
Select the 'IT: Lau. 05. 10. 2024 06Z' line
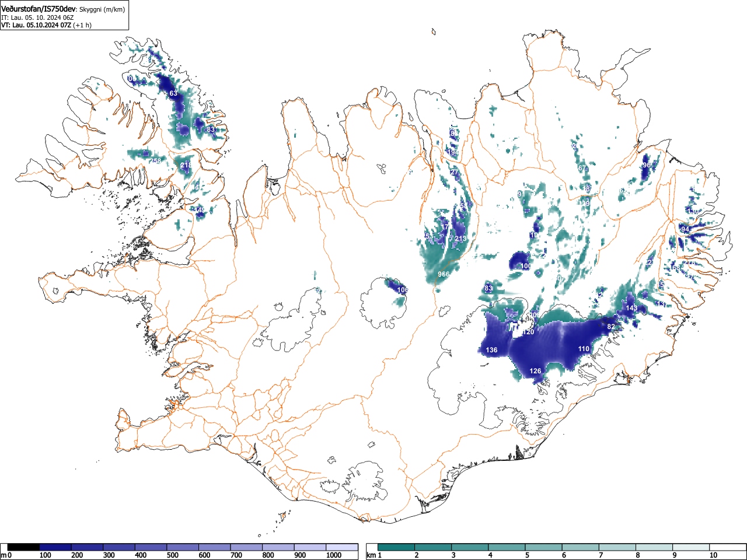37,17
